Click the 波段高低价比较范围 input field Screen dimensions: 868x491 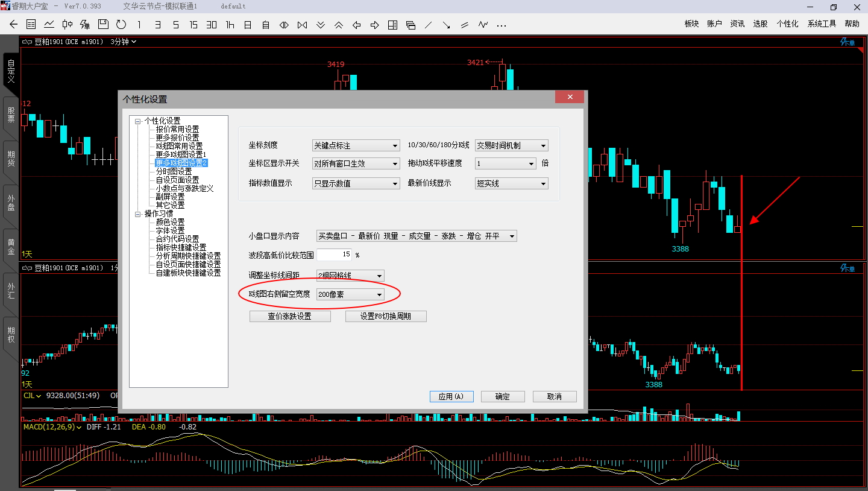[334, 255]
